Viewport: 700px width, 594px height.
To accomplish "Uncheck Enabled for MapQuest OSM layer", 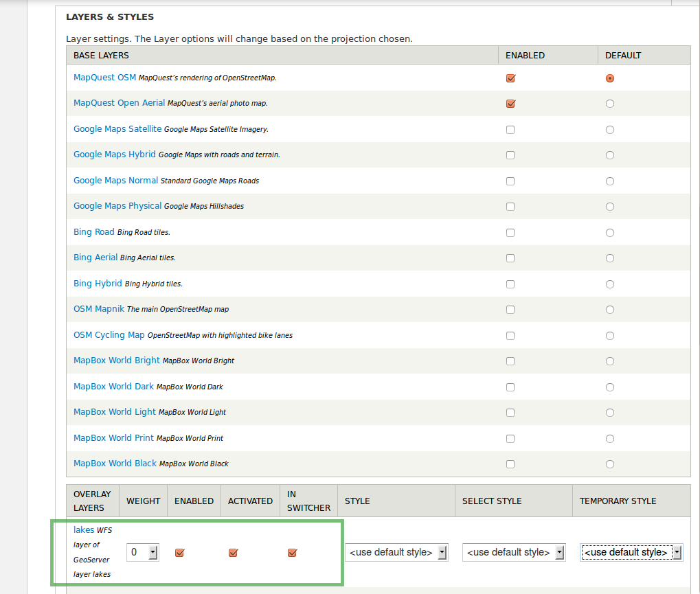I will (x=510, y=78).
